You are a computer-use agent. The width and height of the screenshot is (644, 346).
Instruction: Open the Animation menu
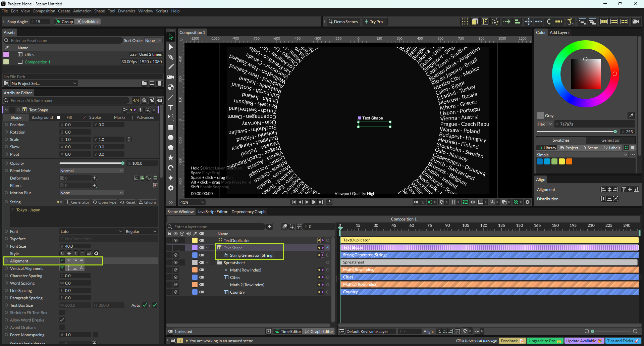pos(82,11)
